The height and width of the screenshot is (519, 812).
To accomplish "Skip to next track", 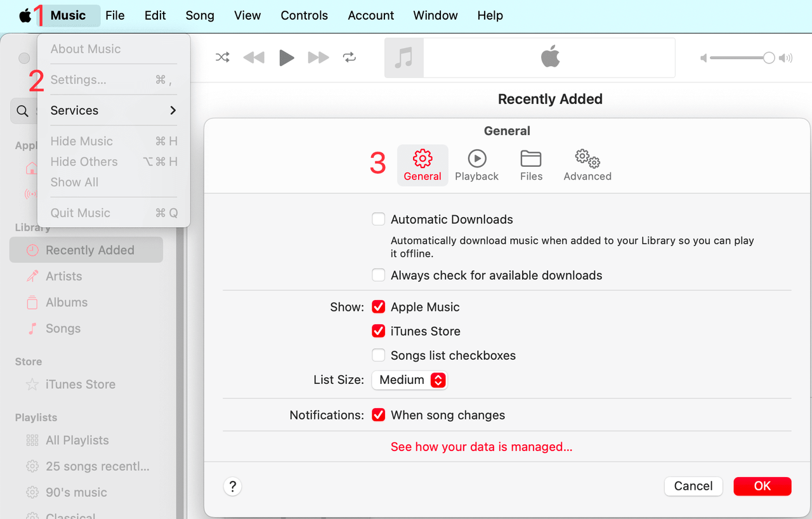I will (x=318, y=58).
